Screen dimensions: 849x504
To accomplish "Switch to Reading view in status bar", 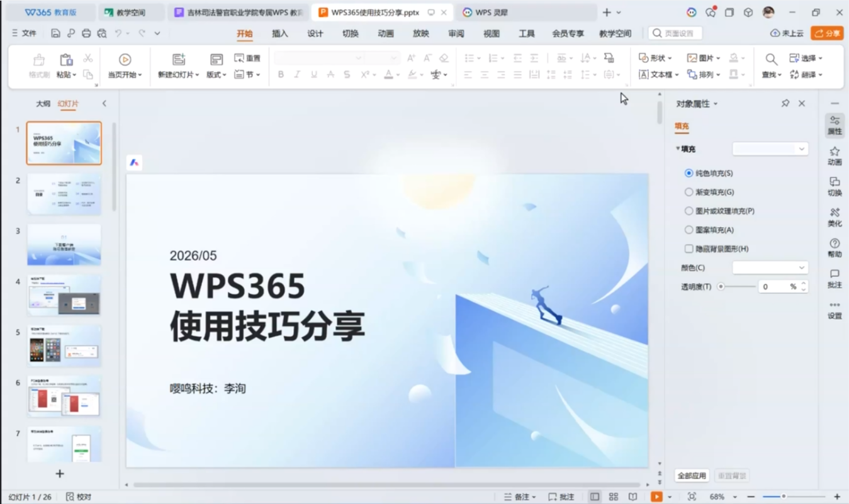I will (633, 496).
